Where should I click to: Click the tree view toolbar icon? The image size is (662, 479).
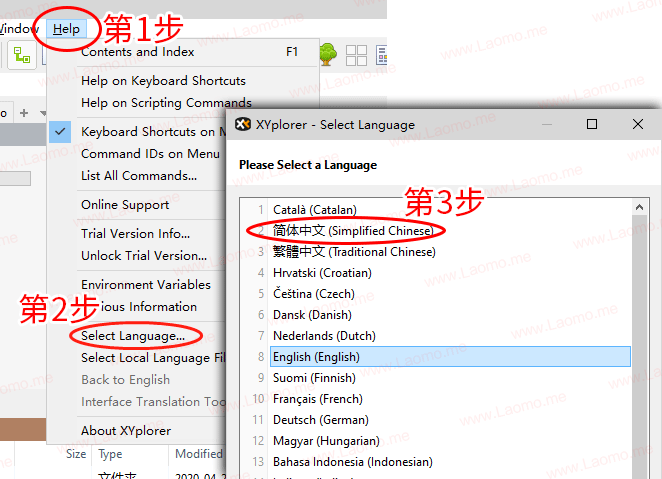(22, 55)
